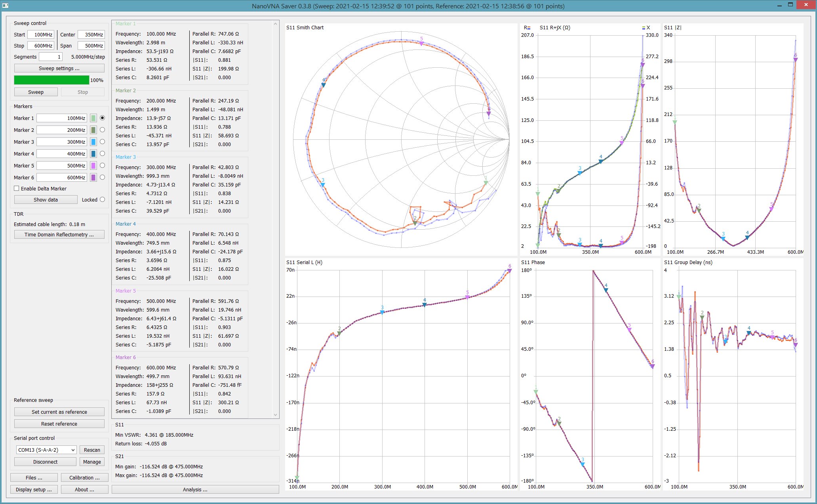Screen dimensions: 817x504
Task: Click the Reset reference button
Action: point(59,424)
